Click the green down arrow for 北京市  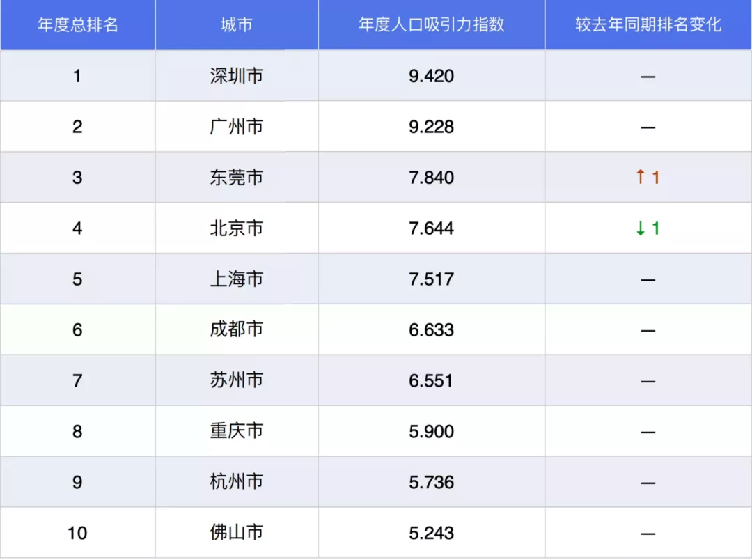pyautogui.click(x=641, y=228)
